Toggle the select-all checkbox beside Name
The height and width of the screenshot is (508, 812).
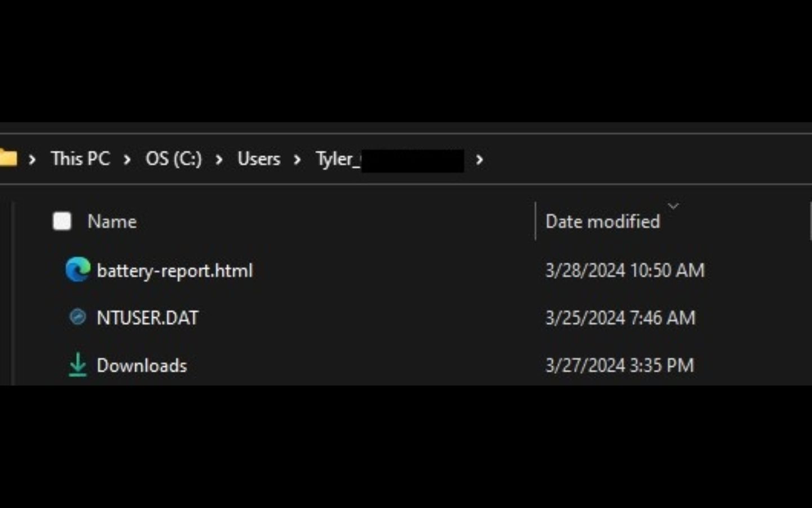62,221
